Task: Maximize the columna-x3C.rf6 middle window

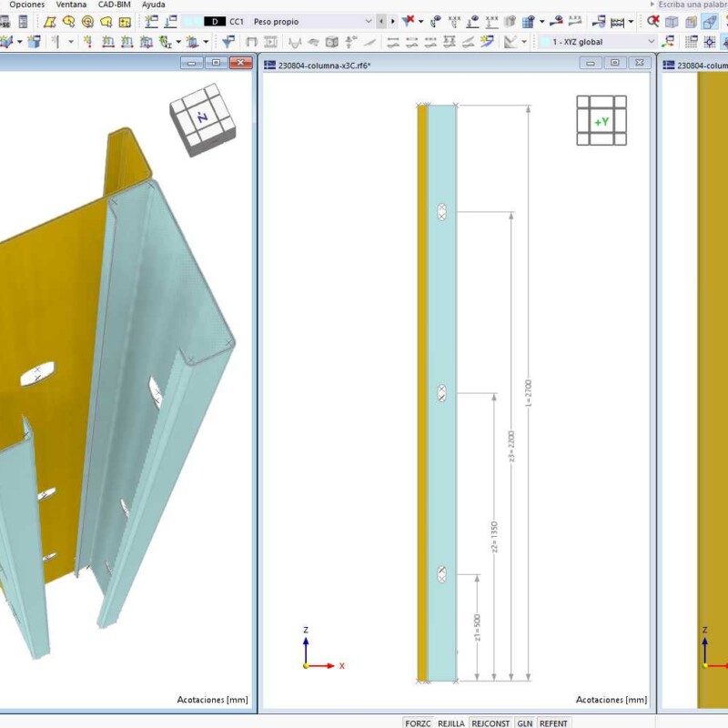Action: tap(615, 63)
